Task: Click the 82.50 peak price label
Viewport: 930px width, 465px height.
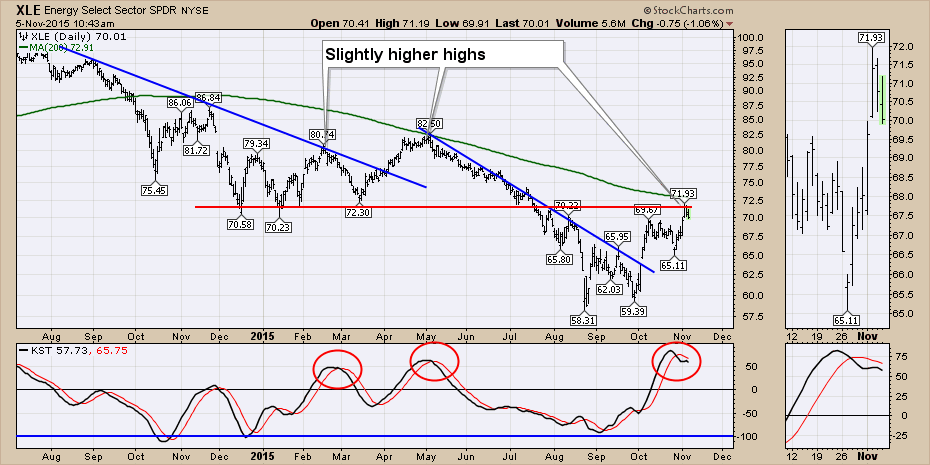Action: pyautogui.click(x=430, y=123)
